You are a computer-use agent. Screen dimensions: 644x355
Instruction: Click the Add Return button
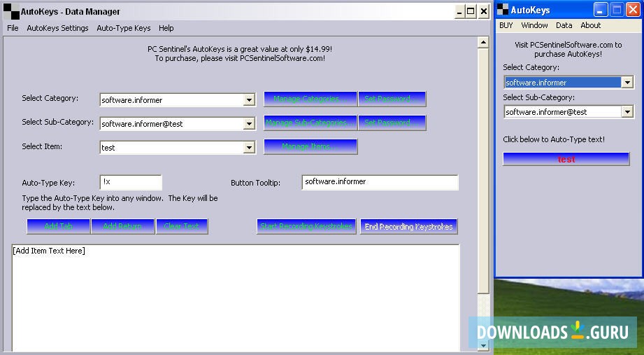[x=123, y=226]
